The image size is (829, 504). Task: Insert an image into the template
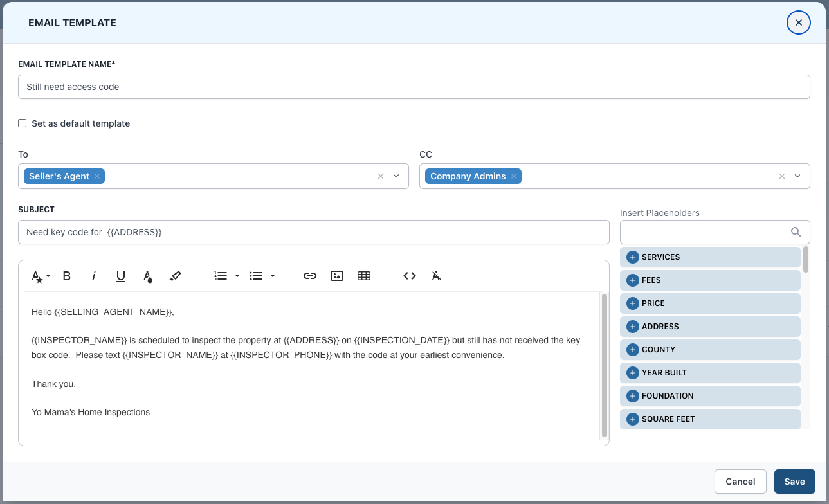pyautogui.click(x=336, y=275)
